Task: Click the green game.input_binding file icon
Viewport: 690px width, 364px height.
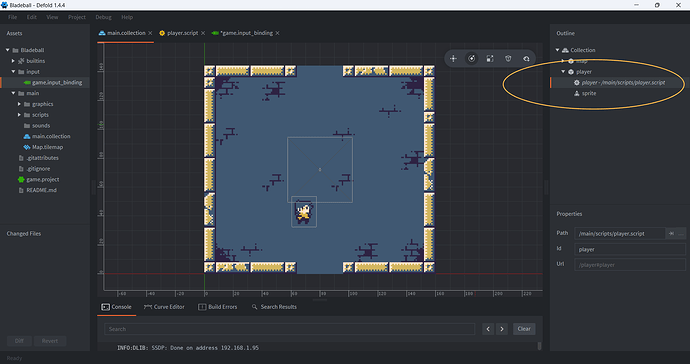Action: (x=27, y=82)
